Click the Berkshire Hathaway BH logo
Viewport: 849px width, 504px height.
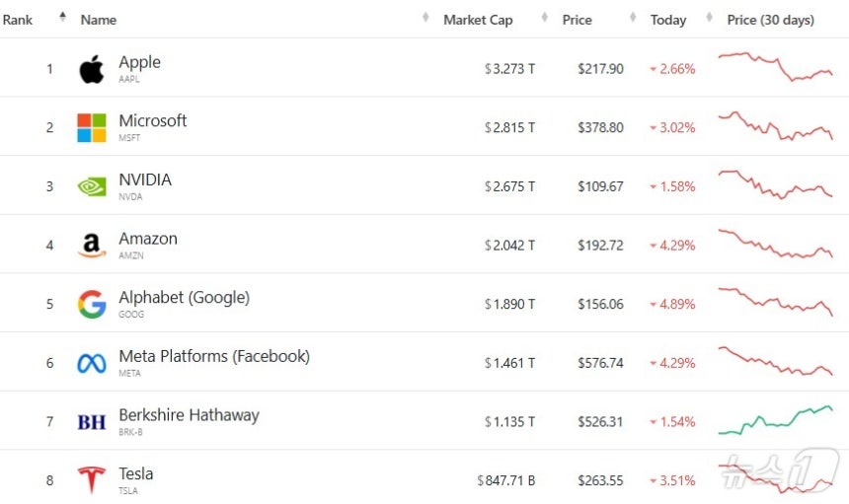pos(92,422)
